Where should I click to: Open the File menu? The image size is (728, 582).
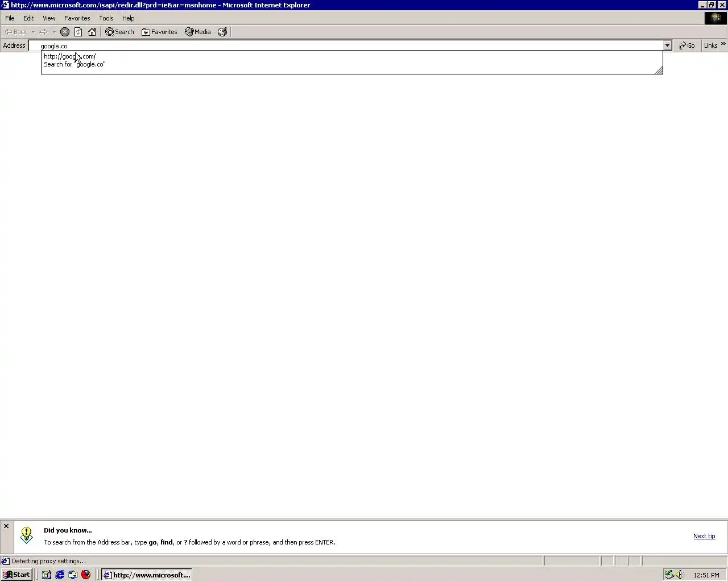click(10, 18)
